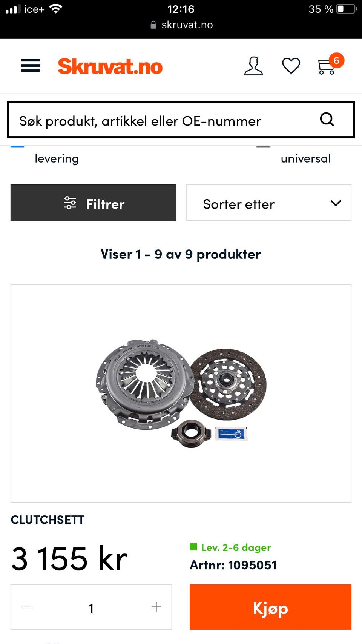The width and height of the screenshot is (362, 644).
Task: View favorites via the heart icon
Action: click(291, 66)
